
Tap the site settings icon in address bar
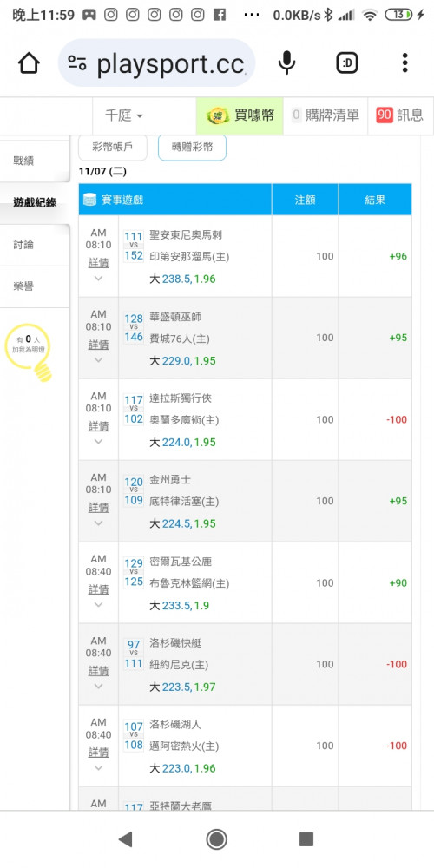[x=77, y=63]
